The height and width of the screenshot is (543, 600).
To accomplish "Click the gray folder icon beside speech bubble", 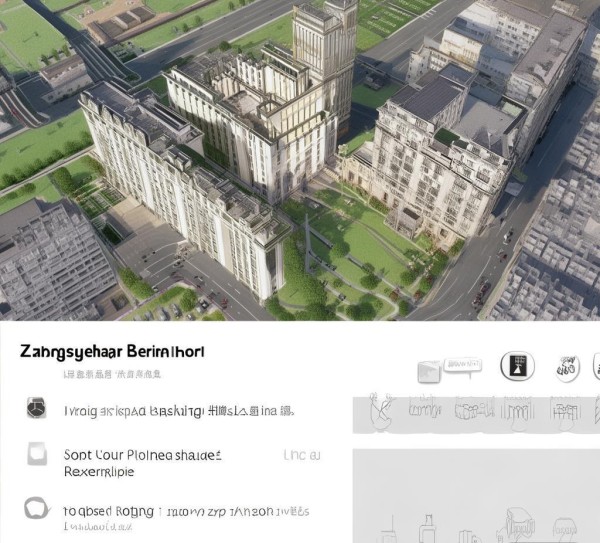I will click(429, 371).
